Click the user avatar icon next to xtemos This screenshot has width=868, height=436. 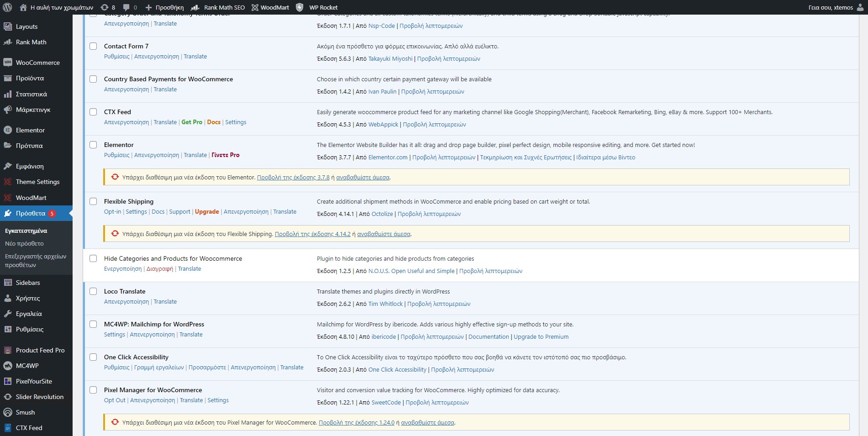(860, 7)
